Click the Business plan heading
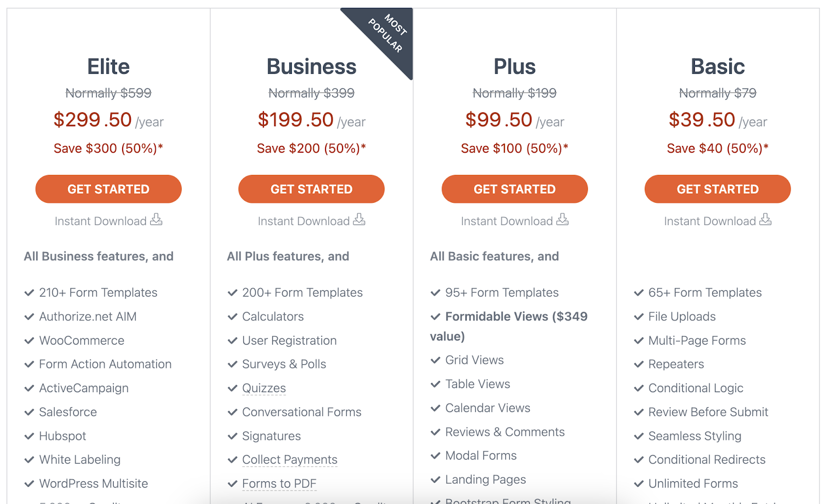The image size is (828, 504). [312, 67]
